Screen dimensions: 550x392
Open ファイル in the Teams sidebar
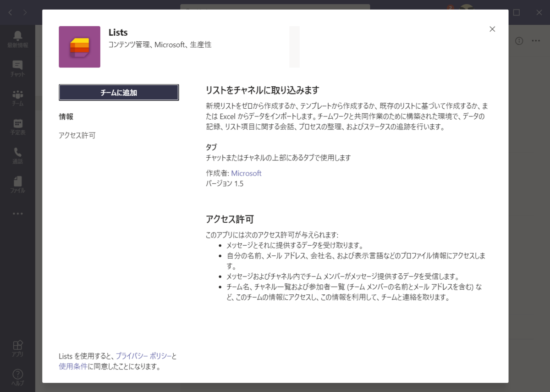pyautogui.click(x=17, y=184)
